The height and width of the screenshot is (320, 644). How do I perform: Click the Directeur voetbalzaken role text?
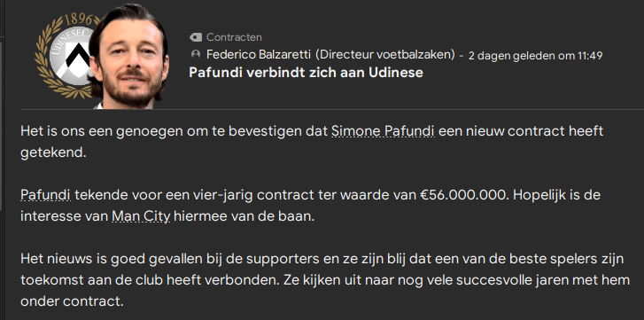[x=384, y=54]
